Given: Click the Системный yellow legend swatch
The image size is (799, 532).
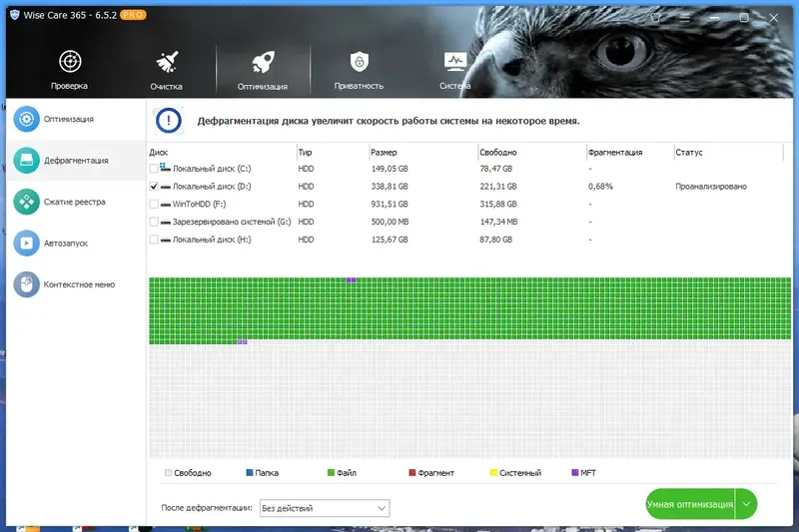Looking at the screenshot, I should [x=493, y=473].
